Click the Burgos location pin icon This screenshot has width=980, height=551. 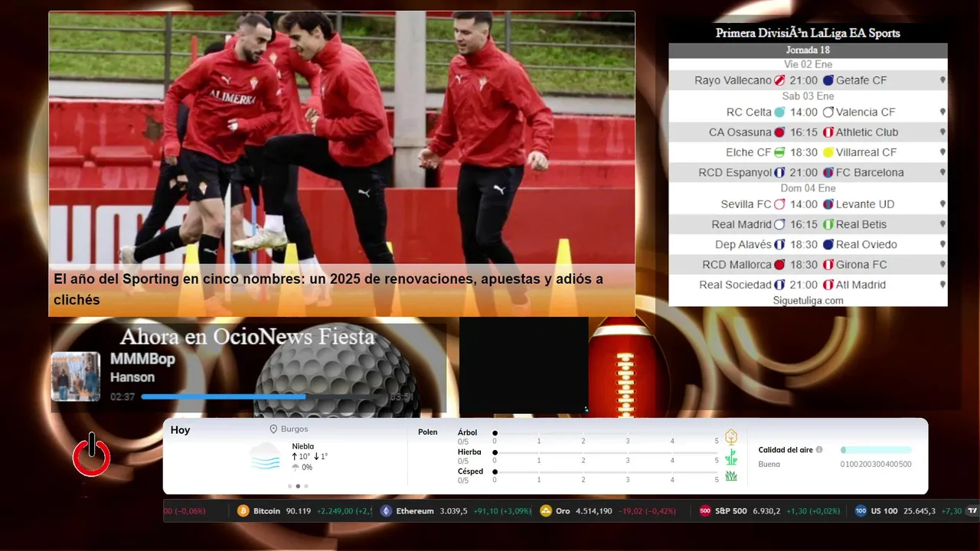coord(273,429)
